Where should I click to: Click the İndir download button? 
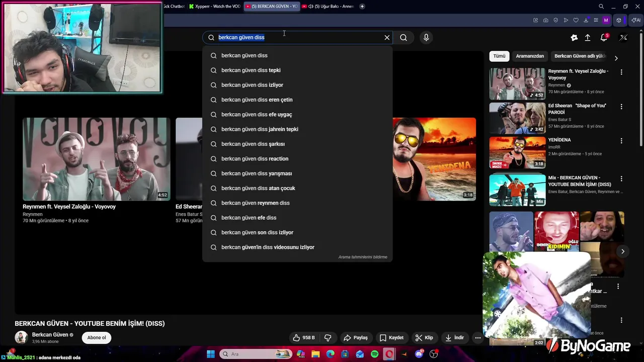pos(455,338)
